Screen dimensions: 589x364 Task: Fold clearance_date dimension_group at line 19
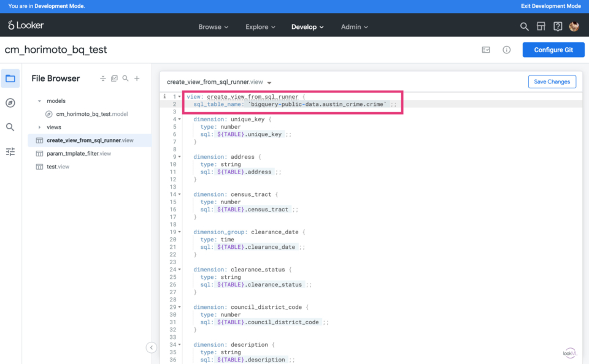click(180, 232)
